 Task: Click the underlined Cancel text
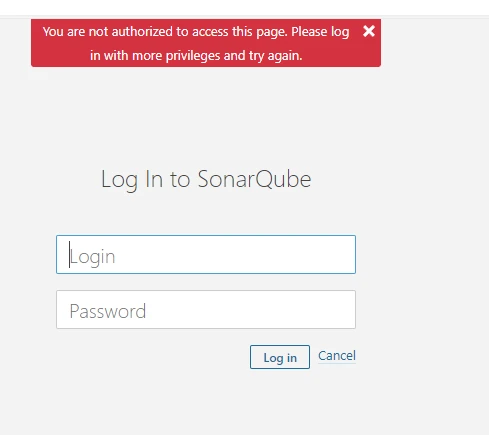pos(337,356)
